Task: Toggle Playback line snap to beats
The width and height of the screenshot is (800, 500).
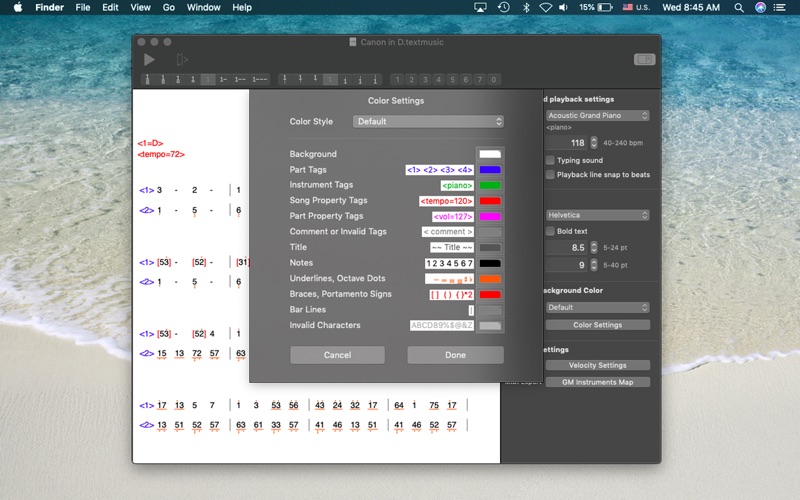Action: [550, 174]
